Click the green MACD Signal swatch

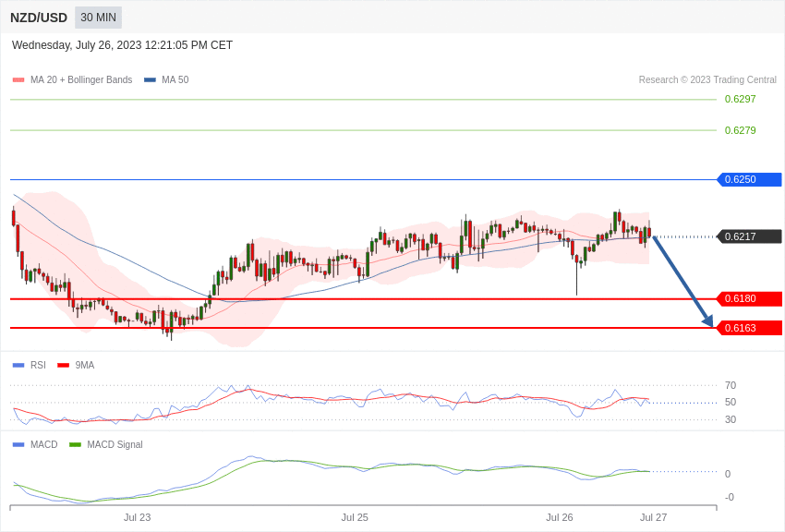pyautogui.click(x=75, y=445)
